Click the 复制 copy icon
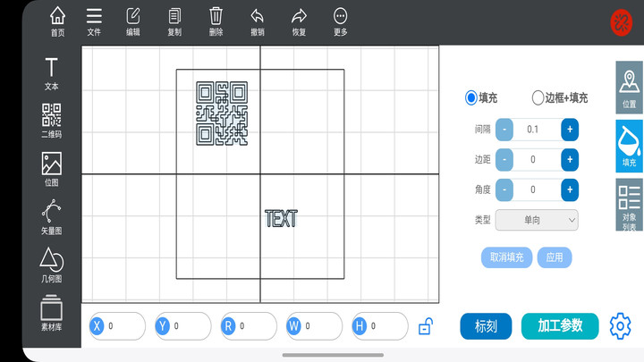Screen dimensions: 644x362 click(174, 21)
